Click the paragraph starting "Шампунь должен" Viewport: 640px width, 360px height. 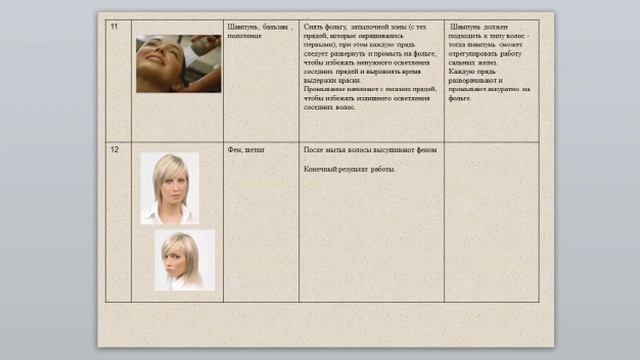(489, 45)
